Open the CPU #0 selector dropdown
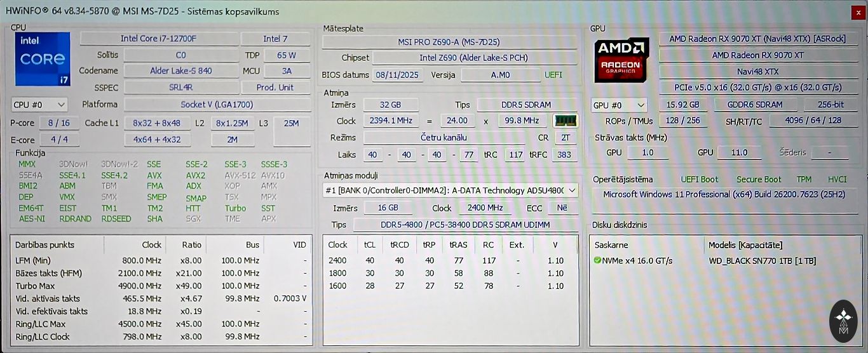Screen dimensions: 868x353 click(39, 104)
